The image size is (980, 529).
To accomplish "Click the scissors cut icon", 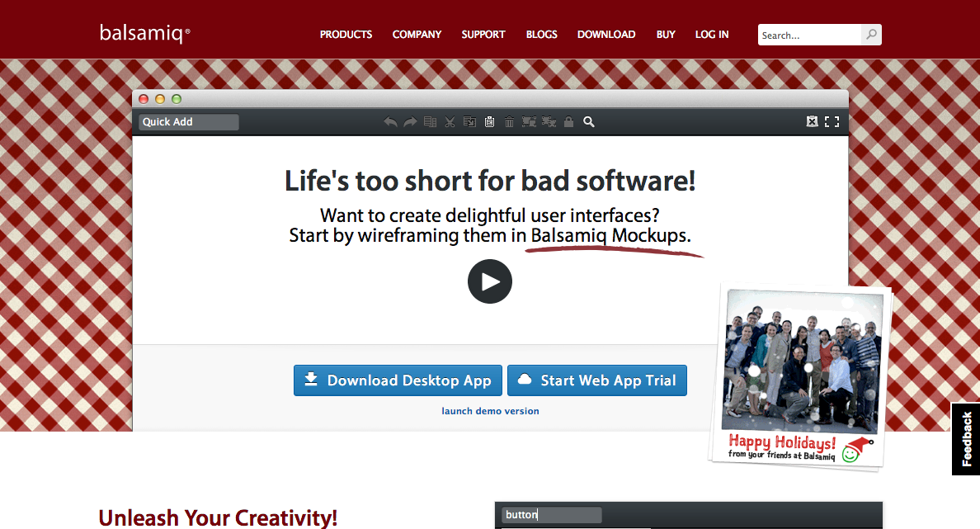I will point(450,122).
